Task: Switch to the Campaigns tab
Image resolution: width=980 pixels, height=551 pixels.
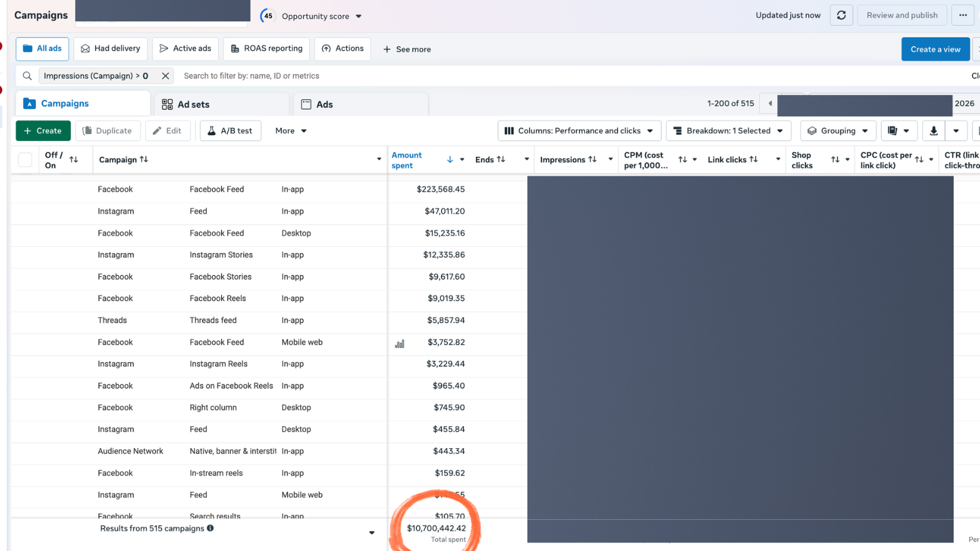Action: (83, 104)
